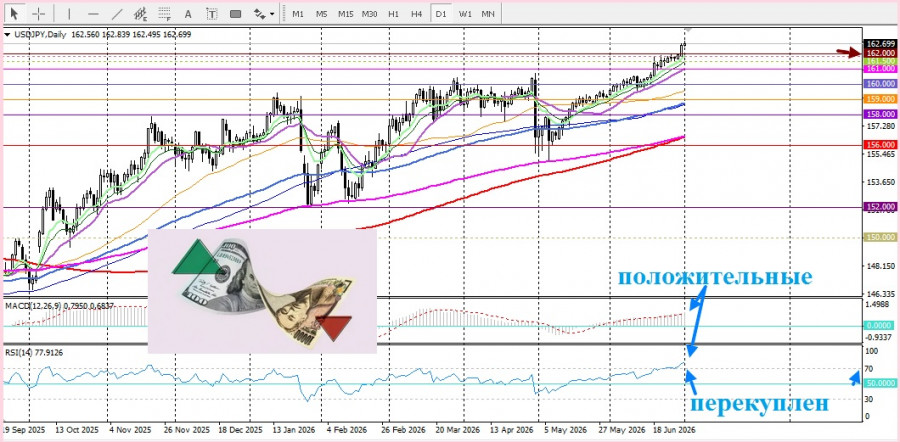Click the 157.280 price axis value

(x=880, y=126)
